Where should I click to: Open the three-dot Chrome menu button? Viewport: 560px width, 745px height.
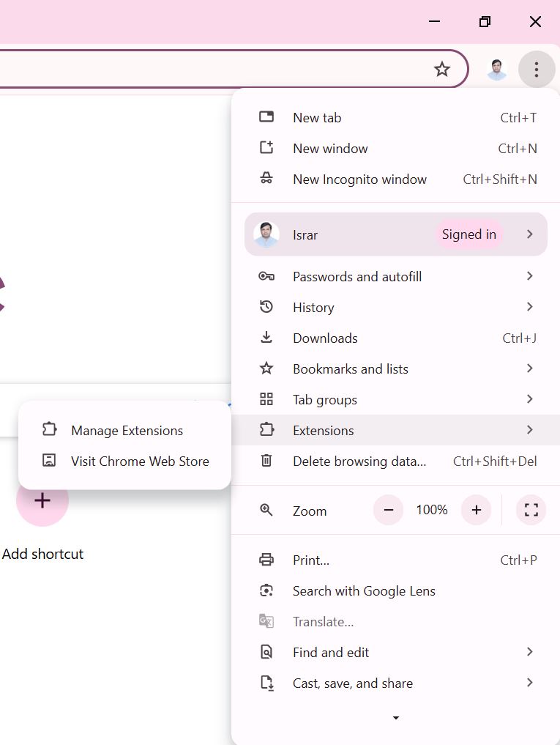[x=536, y=70]
